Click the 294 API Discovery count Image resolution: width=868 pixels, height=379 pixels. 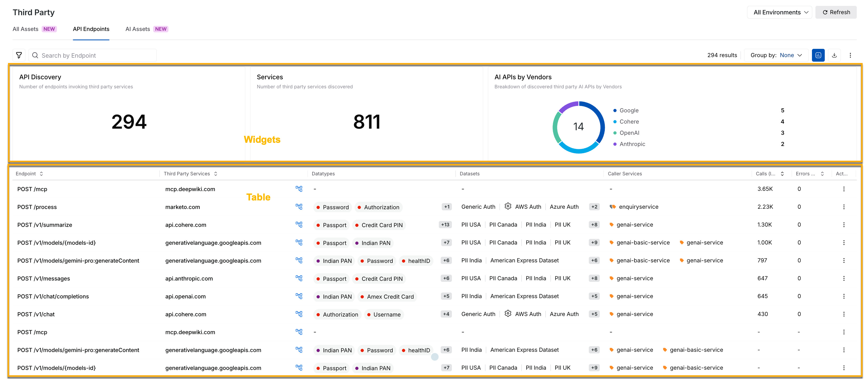click(129, 122)
